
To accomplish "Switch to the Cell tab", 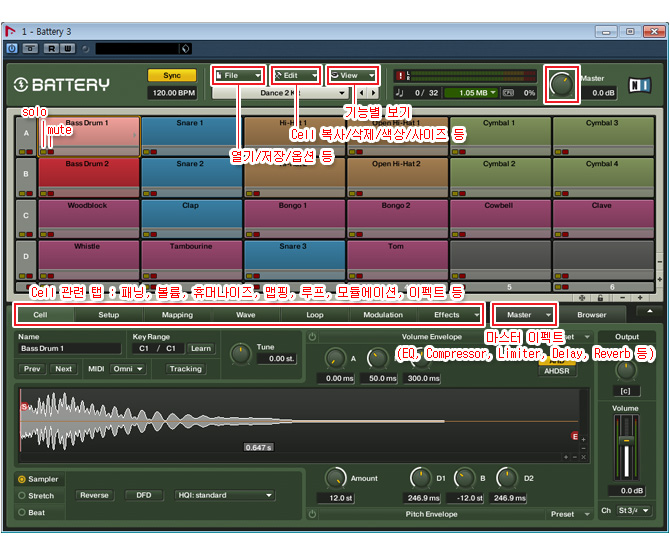I will (x=40, y=315).
